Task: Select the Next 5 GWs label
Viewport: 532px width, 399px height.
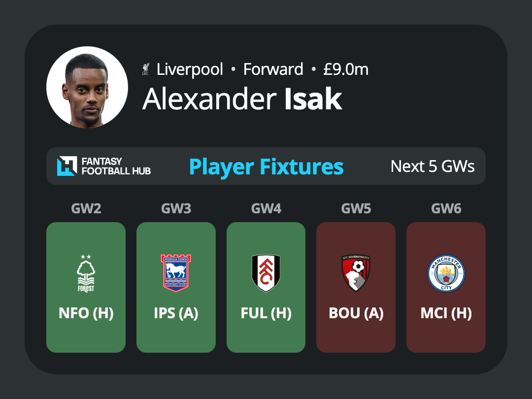Action: click(433, 166)
